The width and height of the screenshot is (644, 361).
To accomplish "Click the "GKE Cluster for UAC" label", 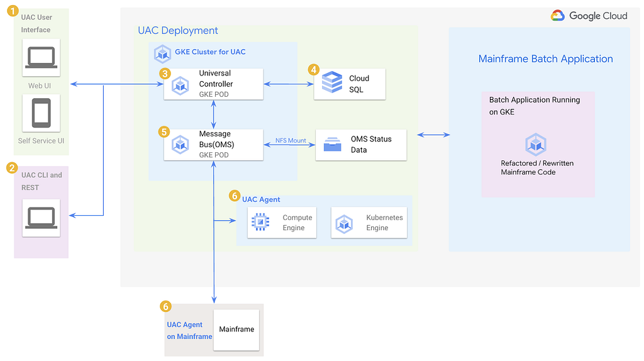I will [210, 52].
